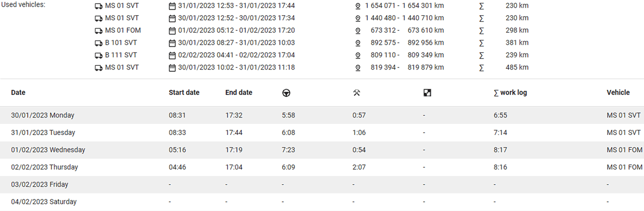Click the truck icon beside B 111 SVT
Image resolution: width=644 pixels, height=211 pixels.
coord(98,55)
